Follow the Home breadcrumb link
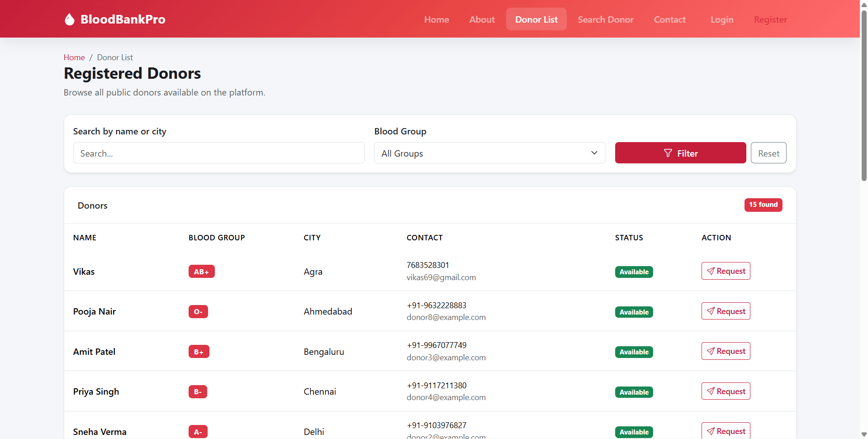 click(74, 57)
